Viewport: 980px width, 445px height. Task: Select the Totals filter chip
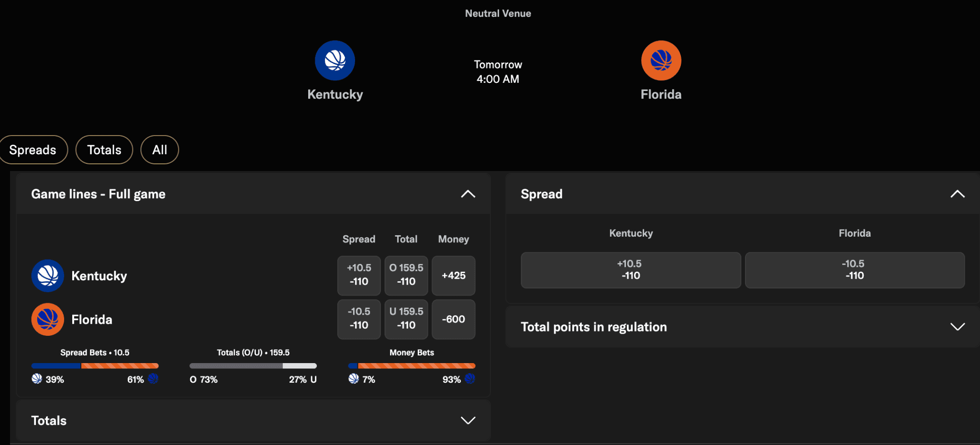[x=104, y=149]
